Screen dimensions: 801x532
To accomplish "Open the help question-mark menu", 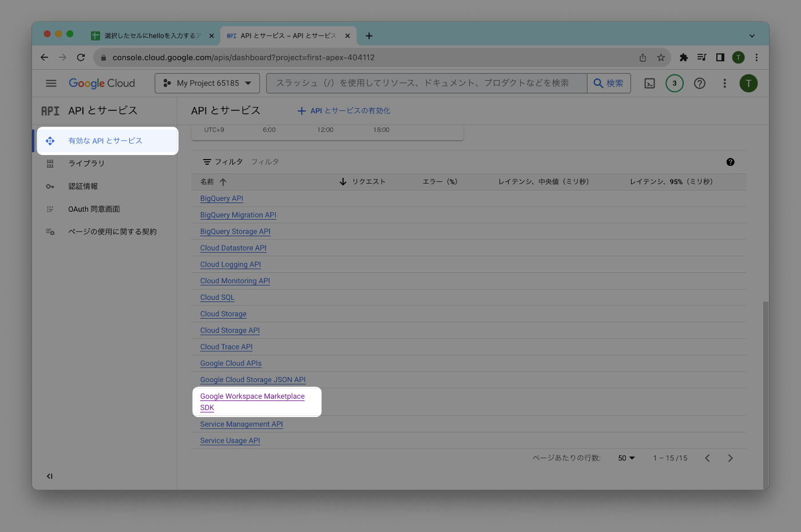I will 700,84.
